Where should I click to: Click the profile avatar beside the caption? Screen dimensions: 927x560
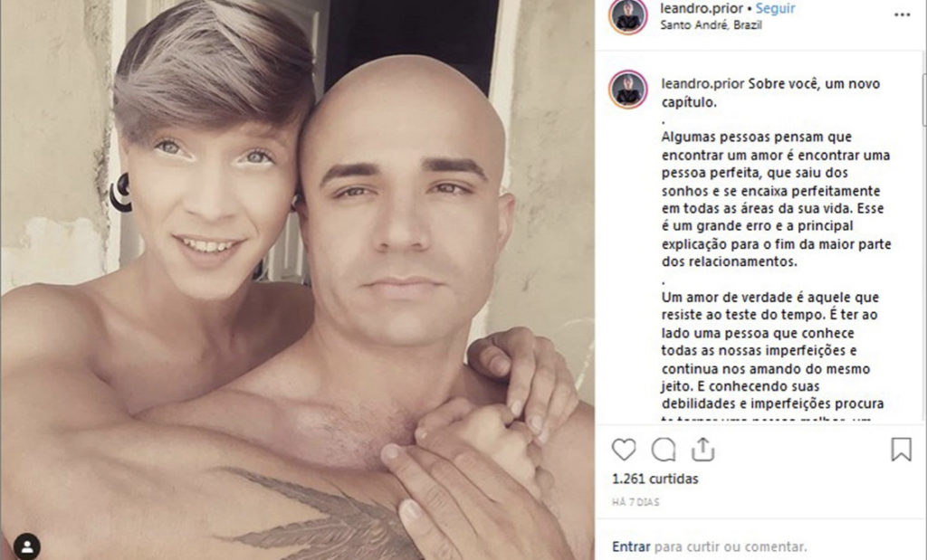pyautogui.click(x=628, y=90)
